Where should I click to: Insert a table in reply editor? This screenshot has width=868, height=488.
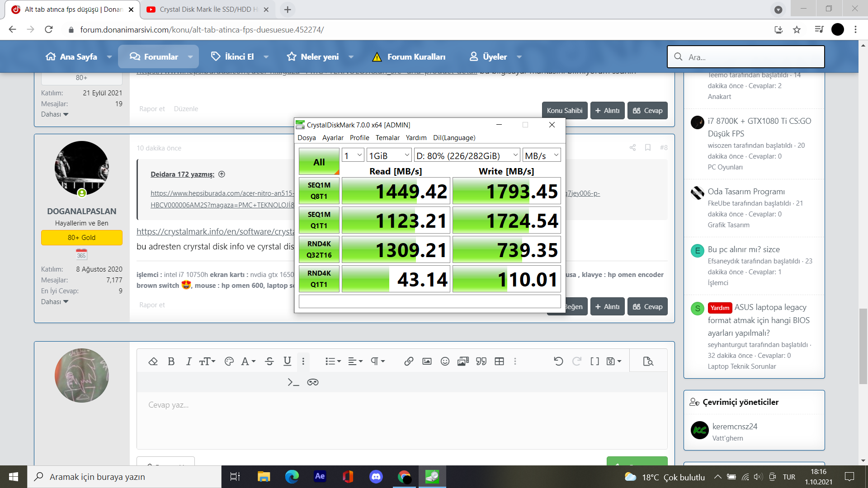click(x=499, y=361)
